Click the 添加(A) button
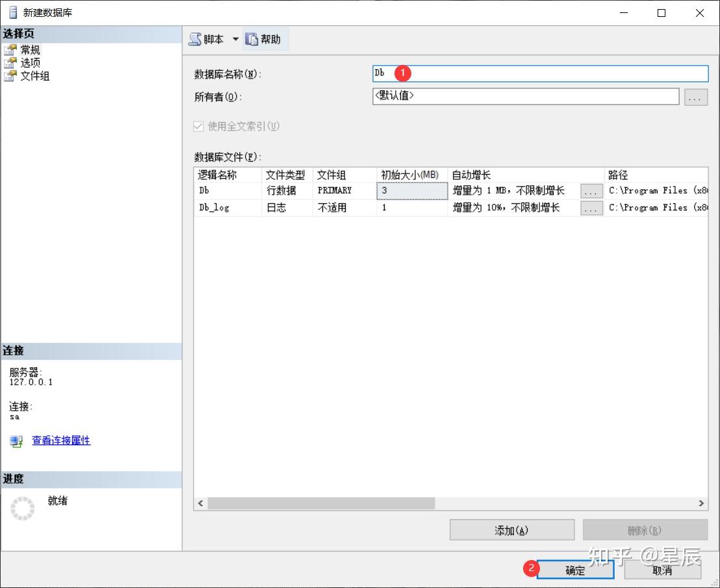Image resolution: width=720 pixels, height=588 pixels. point(512,530)
